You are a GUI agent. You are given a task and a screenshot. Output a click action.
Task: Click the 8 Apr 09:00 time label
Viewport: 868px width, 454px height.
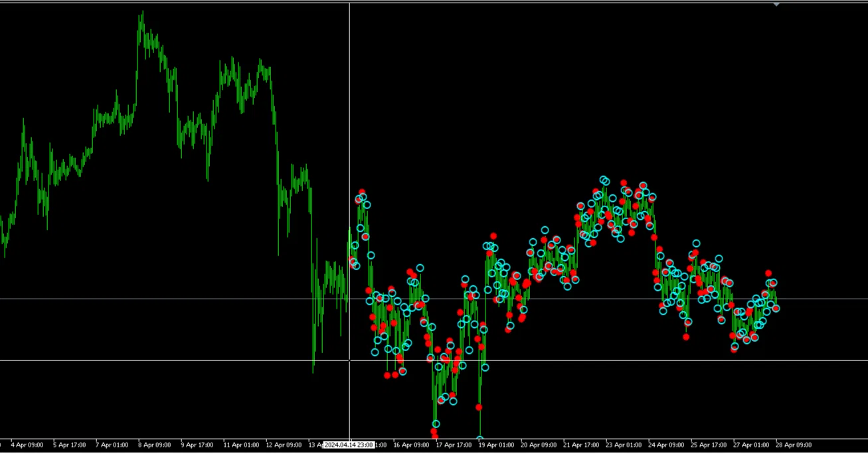pyautogui.click(x=155, y=445)
